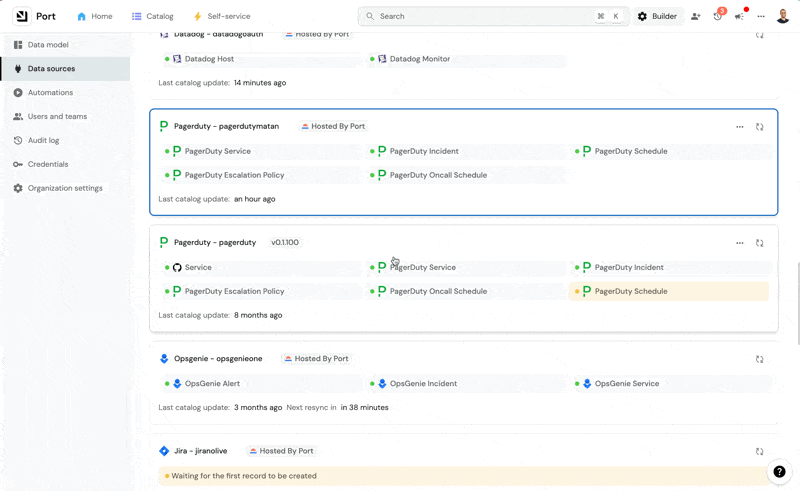Viewport: 800px width, 491px height.
Task: Click the OpsGenie Alert blueprint
Action: tap(260, 384)
